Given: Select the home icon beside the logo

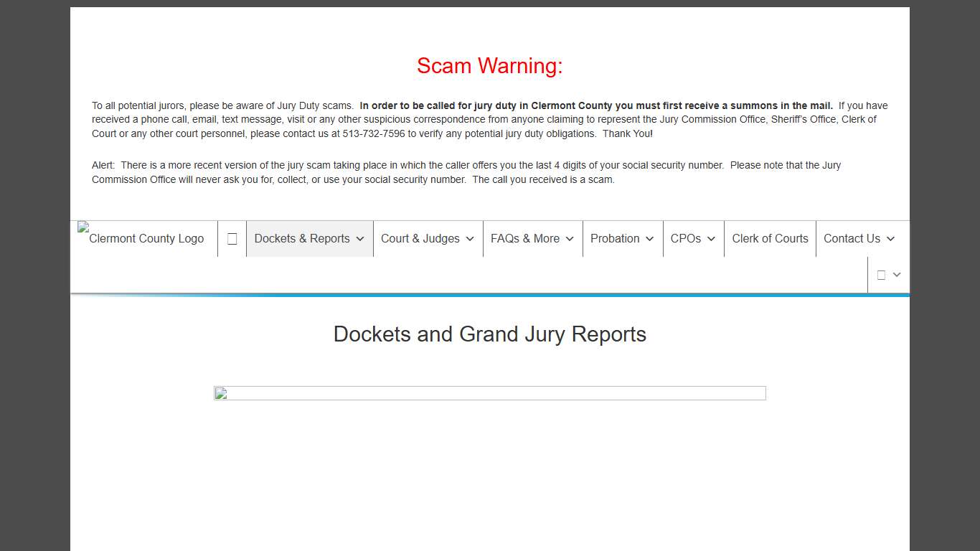Looking at the screenshot, I should tap(232, 238).
